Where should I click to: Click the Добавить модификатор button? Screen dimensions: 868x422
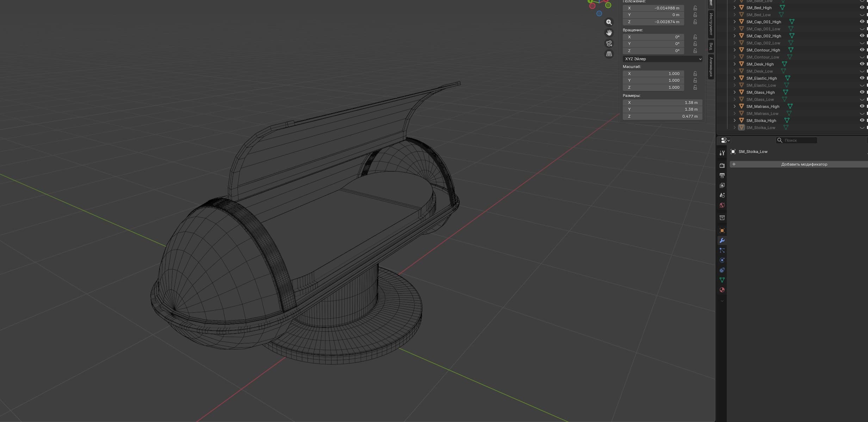[x=799, y=164]
